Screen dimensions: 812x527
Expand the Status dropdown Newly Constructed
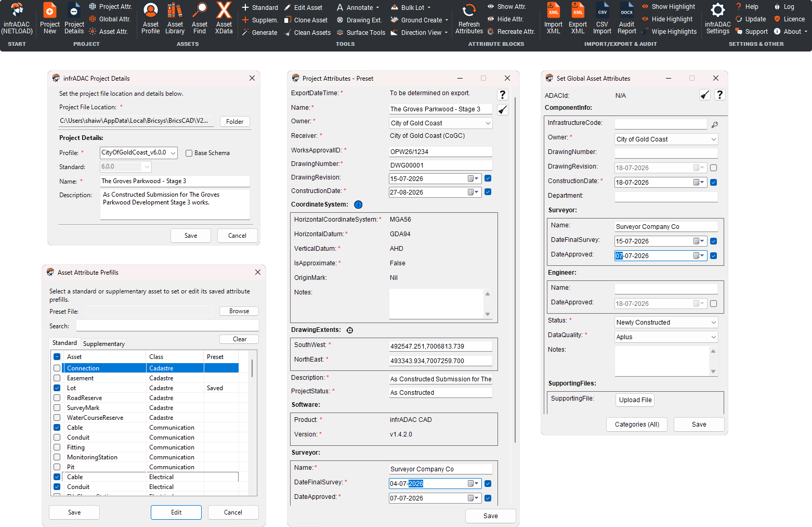pos(714,323)
